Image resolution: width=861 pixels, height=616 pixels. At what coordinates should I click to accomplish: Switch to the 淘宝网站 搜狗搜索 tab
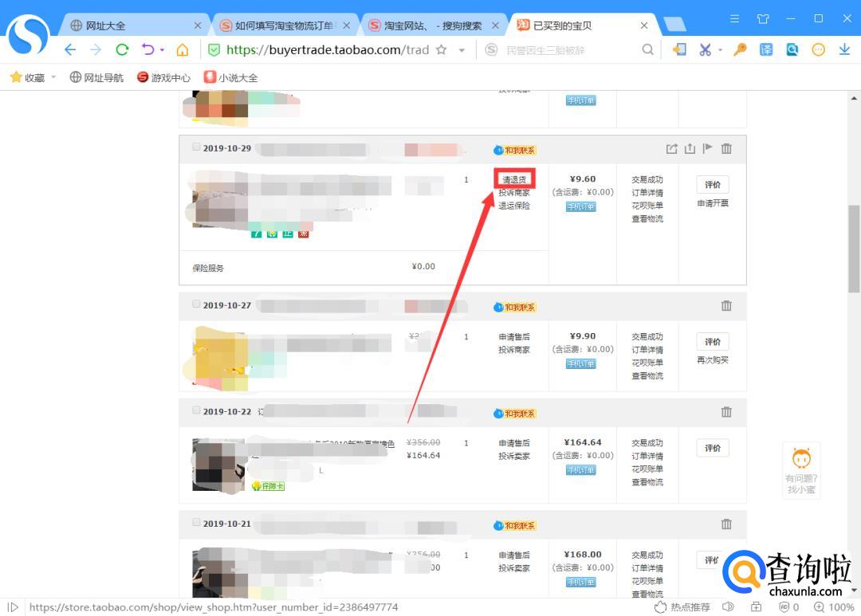coord(434,26)
